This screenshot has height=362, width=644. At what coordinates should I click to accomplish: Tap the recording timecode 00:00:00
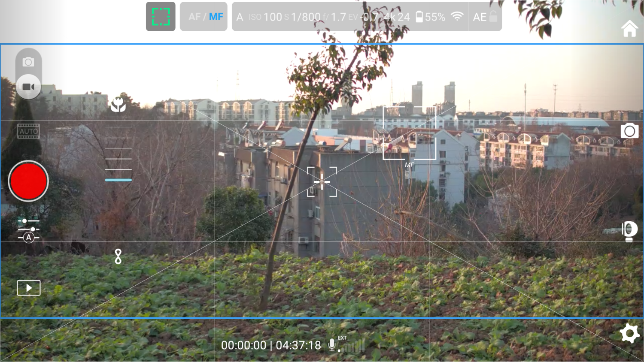coord(243,345)
